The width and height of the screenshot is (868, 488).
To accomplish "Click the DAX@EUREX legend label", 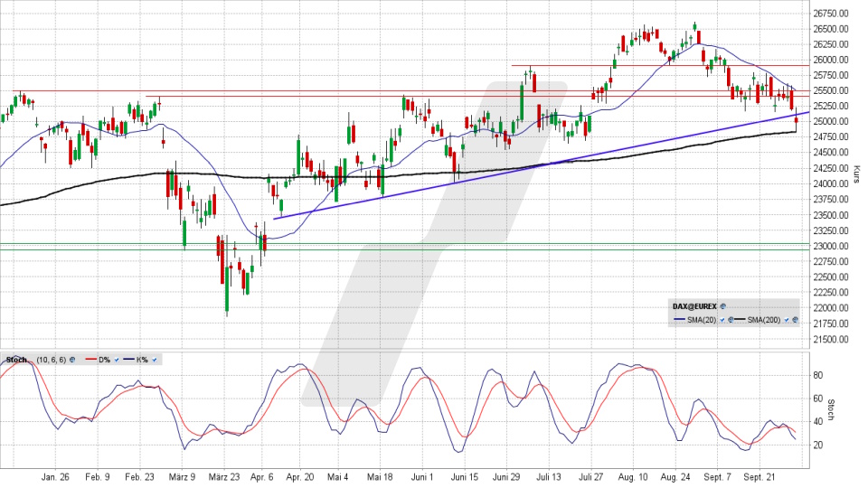I will click(x=694, y=306).
